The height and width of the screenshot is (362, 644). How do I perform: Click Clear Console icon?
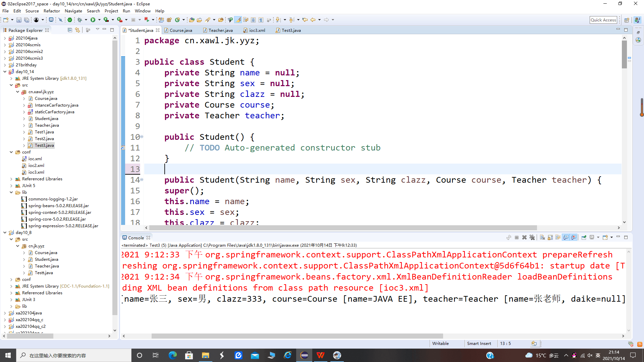542,237
